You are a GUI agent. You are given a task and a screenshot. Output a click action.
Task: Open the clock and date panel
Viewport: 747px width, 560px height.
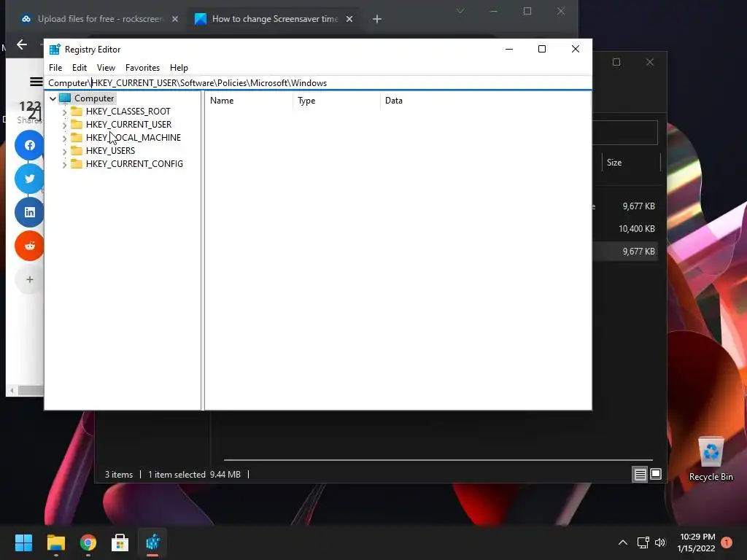coord(697,542)
